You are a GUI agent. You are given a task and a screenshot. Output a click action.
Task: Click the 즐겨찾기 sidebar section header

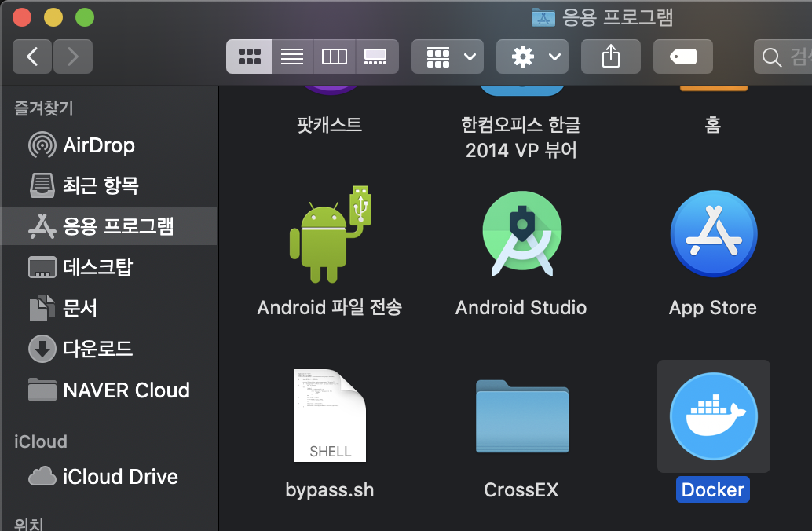click(x=44, y=108)
